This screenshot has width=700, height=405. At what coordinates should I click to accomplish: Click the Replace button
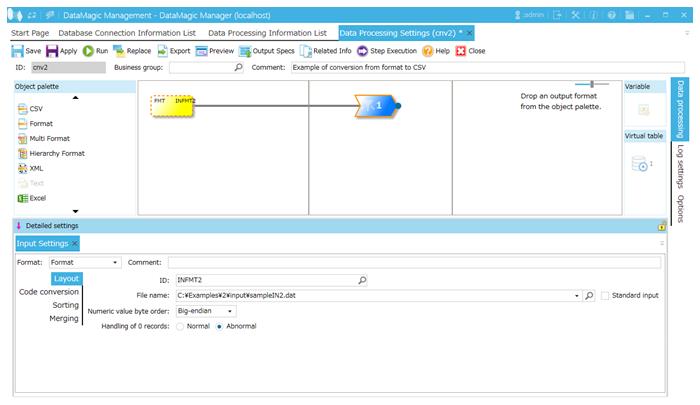[x=132, y=50]
